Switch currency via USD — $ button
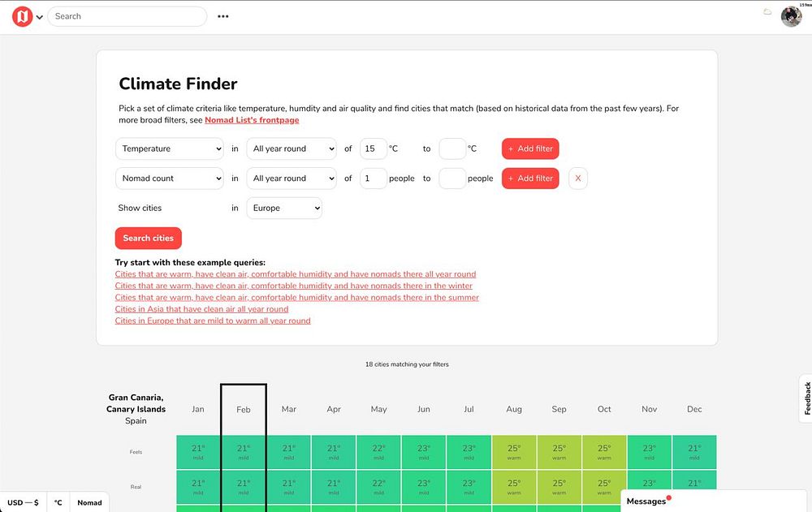Viewport: 812px width, 512px height. pos(23,502)
